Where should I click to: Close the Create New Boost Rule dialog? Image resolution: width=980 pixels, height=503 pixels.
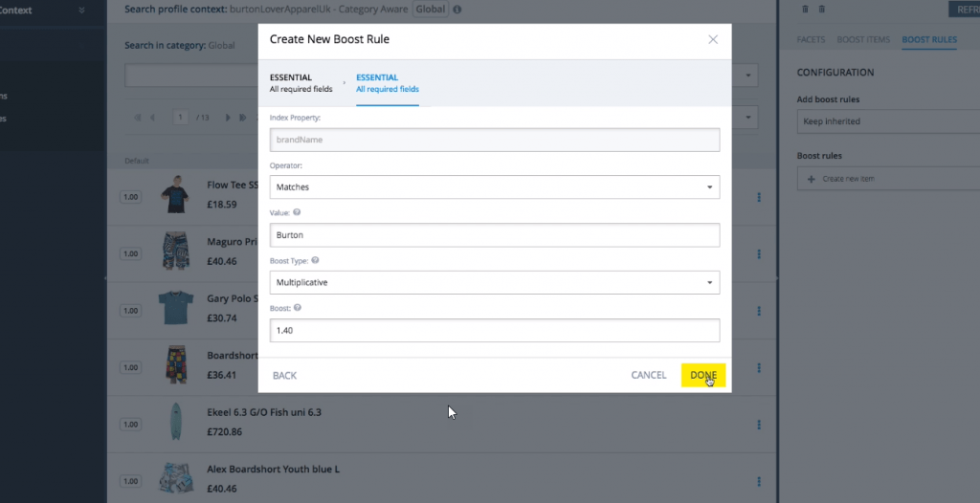pos(712,39)
